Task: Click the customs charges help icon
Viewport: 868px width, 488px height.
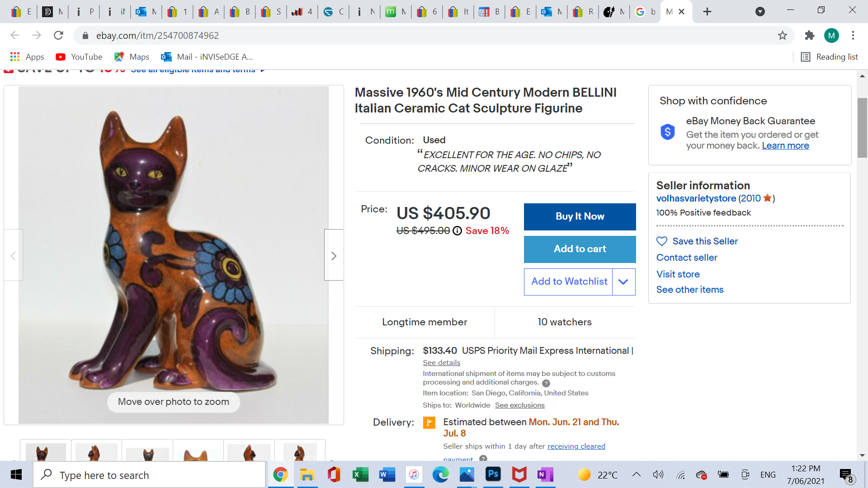Action: coord(546,383)
